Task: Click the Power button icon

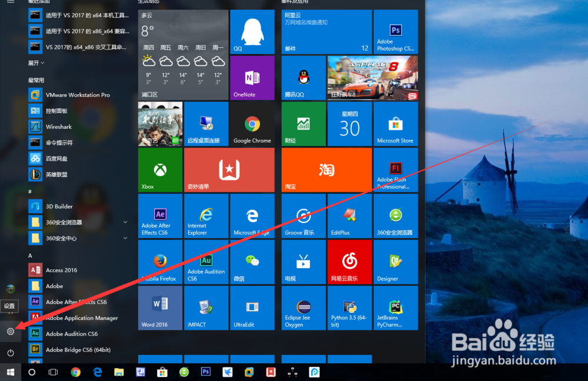Action: tap(11, 353)
